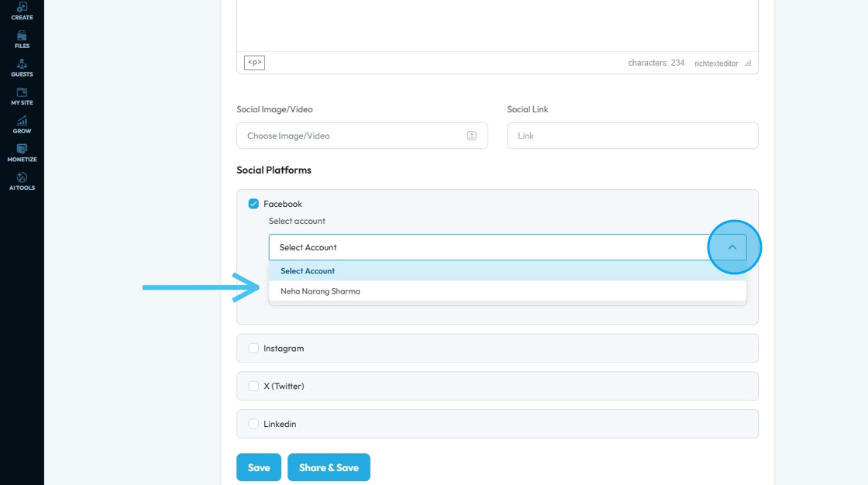Click upload icon in Choose Image/Video field
Screen dimensions: 868x485
tap(471, 136)
